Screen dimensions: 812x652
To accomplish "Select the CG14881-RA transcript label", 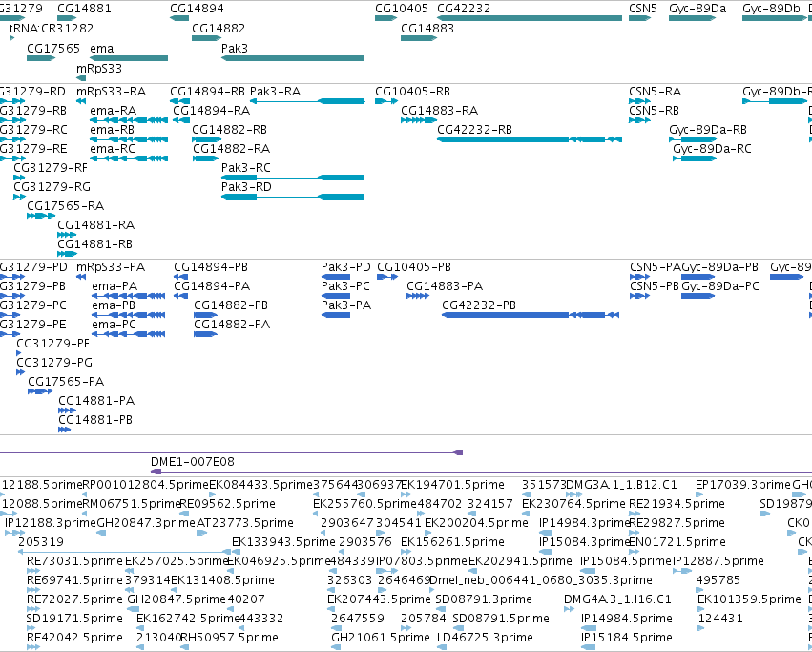I will pyautogui.click(x=95, y=225).
